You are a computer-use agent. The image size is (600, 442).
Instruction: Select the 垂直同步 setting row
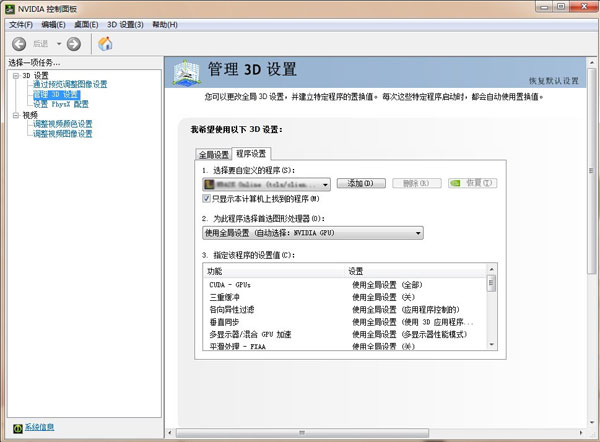click(344, 322)
